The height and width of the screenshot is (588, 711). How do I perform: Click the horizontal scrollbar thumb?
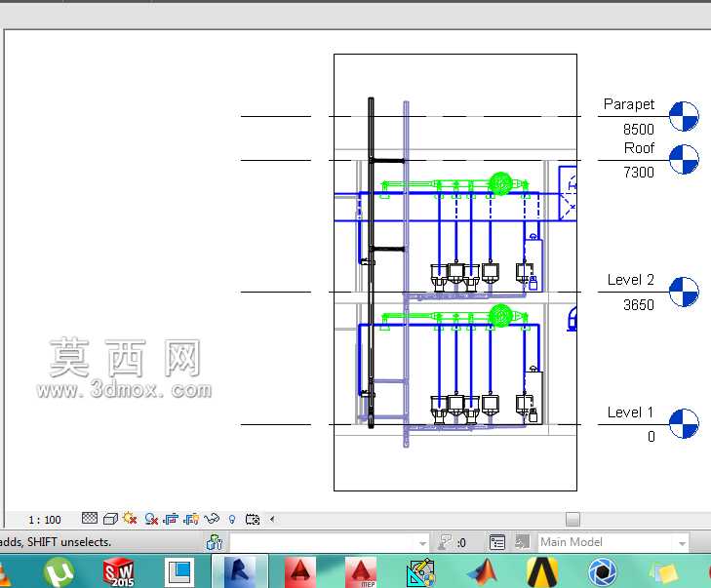point(573,519)
